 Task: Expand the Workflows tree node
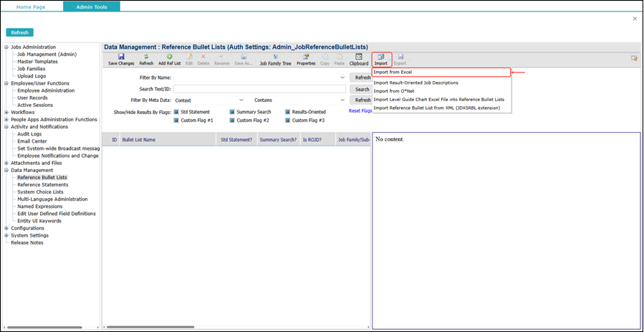pos(6,112)
